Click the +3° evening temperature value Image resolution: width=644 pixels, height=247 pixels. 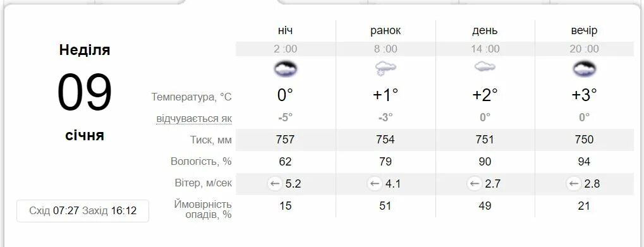[584, 95]
